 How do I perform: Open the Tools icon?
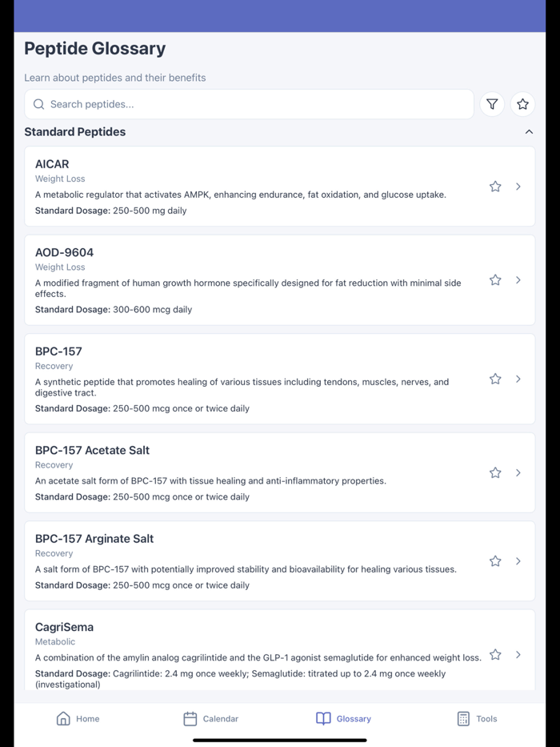tap(462, 719)
